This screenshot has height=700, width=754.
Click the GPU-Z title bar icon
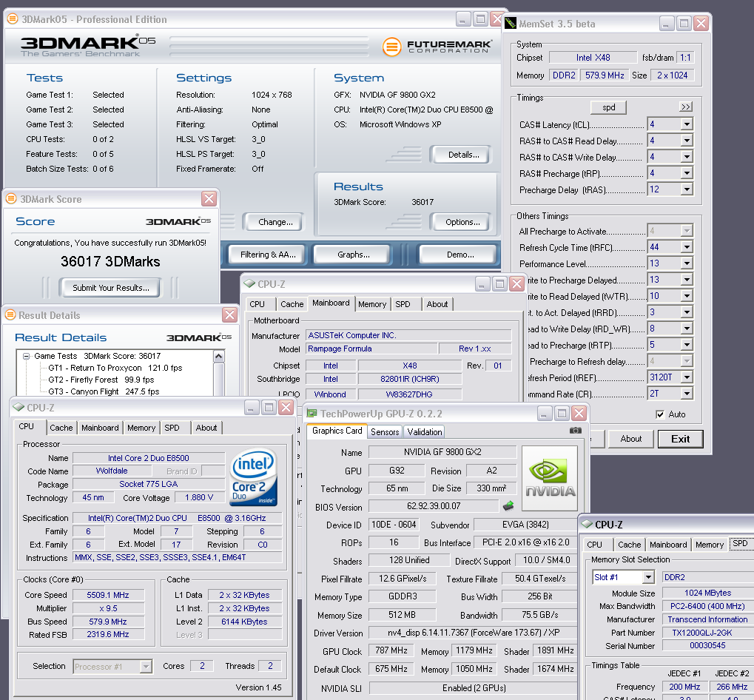pyautogui.click(x=312, y=414)
